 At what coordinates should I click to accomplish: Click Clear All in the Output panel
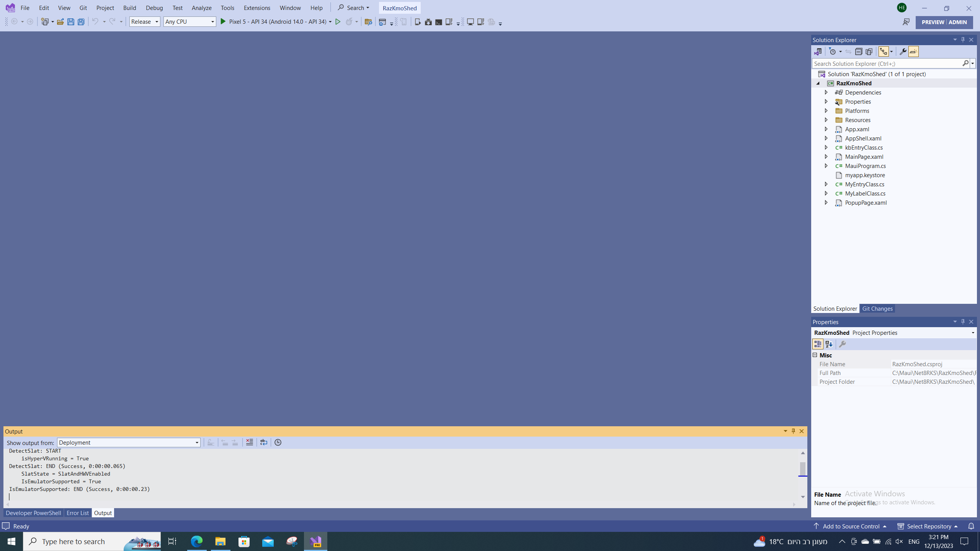pos(249,442)
